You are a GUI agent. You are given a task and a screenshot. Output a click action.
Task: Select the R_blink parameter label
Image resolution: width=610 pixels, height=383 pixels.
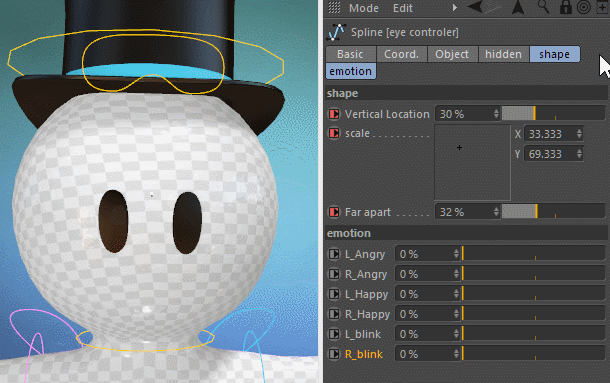[x=364, y=354]
